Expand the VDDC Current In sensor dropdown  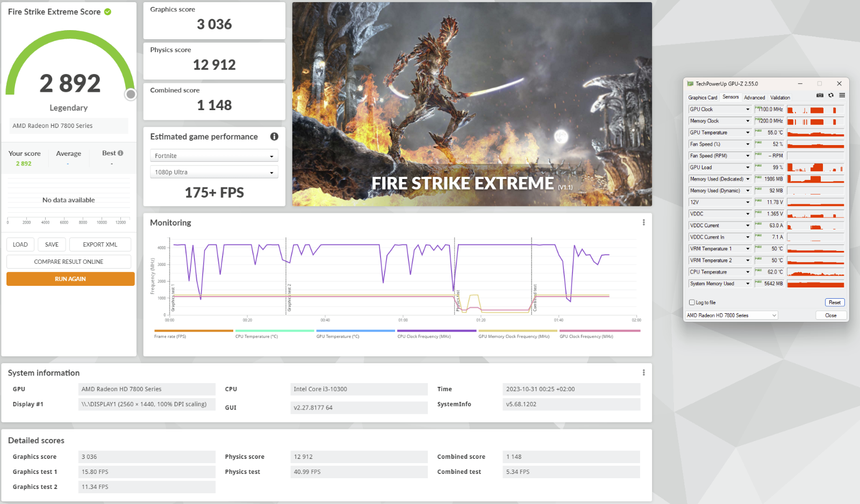747,237
